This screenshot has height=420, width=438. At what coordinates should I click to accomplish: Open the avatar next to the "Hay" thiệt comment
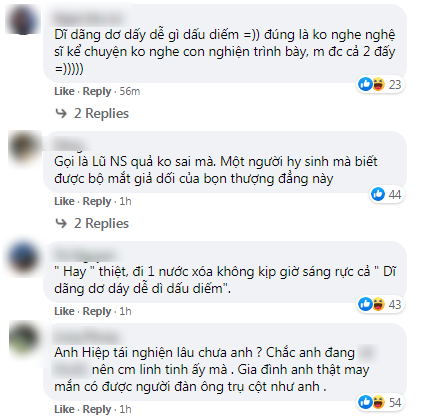click(23, 257)
